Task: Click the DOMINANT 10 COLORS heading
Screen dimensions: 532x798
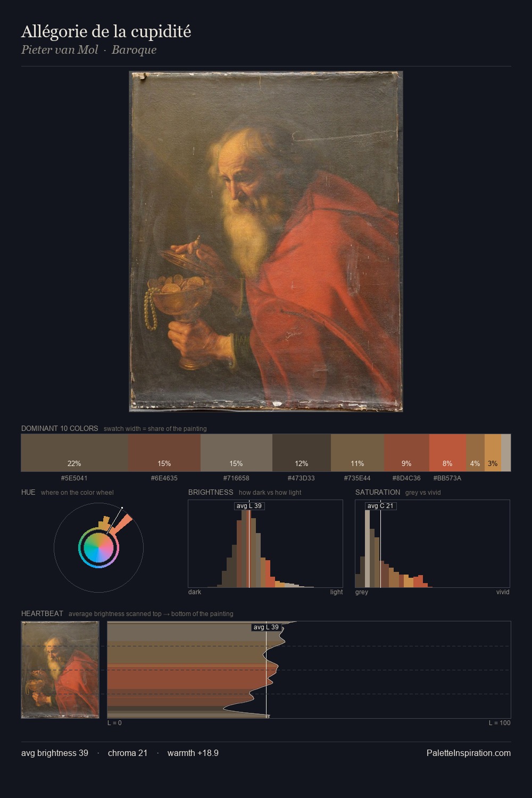Action: (60, 428)
